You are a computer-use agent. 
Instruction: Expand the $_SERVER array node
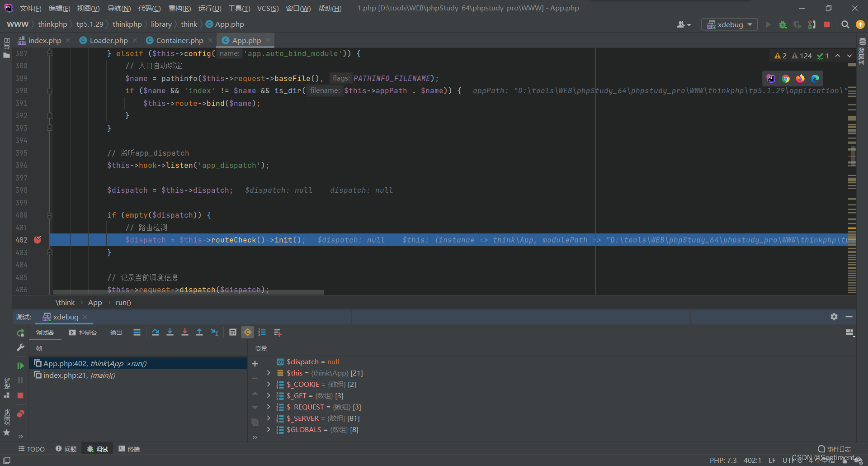(269, 418)
